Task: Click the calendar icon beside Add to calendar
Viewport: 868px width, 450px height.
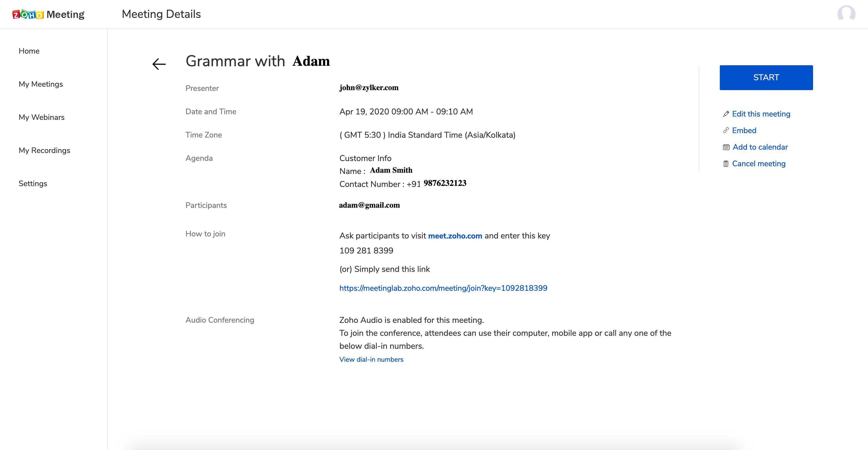Action: [726, 147]
